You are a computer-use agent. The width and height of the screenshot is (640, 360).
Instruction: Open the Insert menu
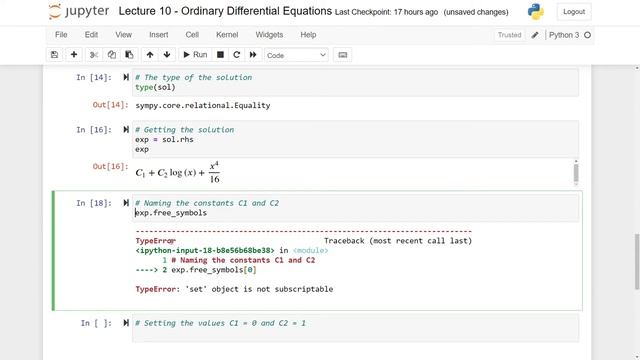[x=159, y=35]
